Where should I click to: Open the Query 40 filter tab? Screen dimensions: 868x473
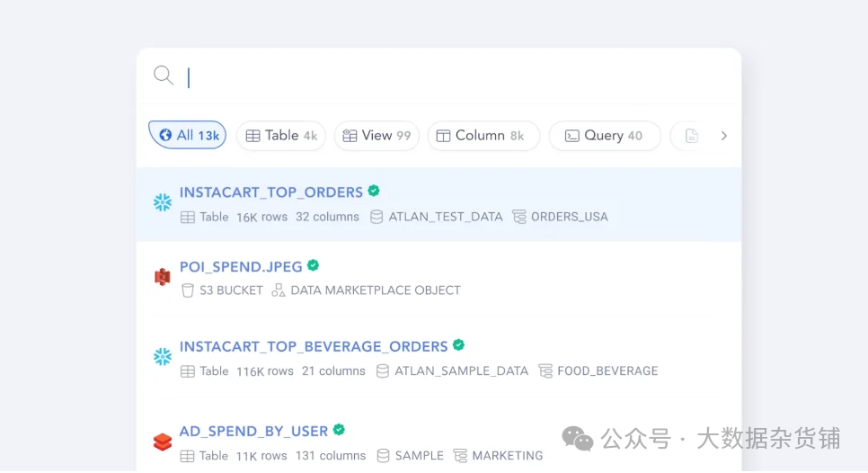605,136
